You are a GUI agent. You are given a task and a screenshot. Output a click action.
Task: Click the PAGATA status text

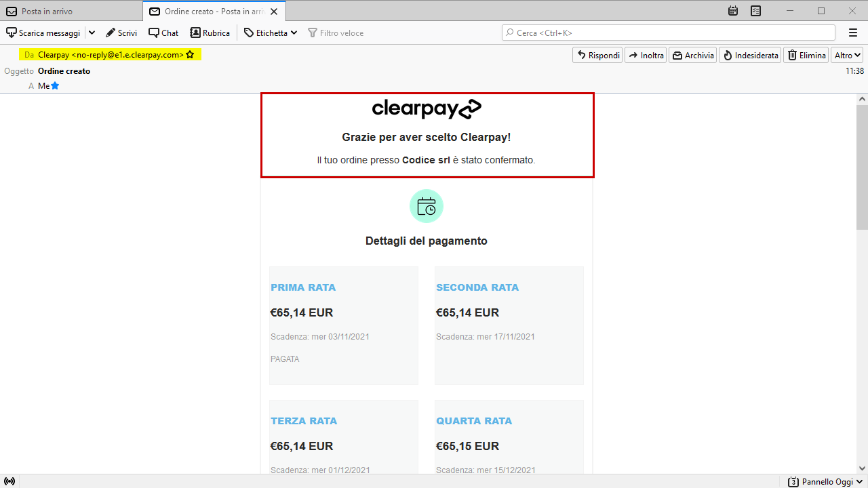[x=285, y=359]
